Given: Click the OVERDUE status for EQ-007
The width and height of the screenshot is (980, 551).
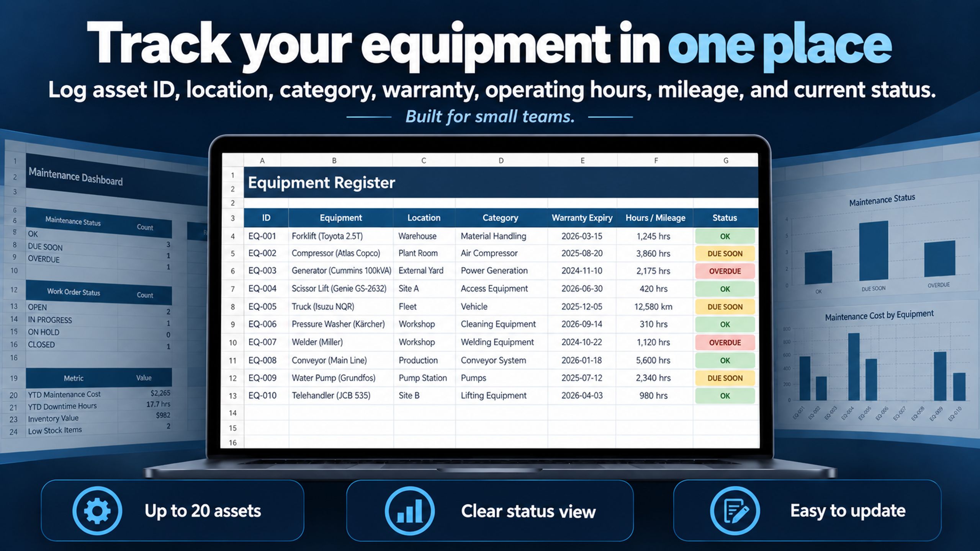Looking at the screenshot, I should (725, 342).
